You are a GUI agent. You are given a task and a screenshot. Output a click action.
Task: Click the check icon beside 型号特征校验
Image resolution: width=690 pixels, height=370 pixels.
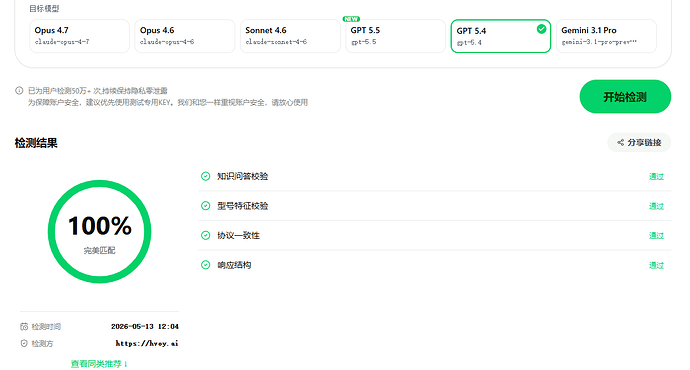(x=206, y=206)
